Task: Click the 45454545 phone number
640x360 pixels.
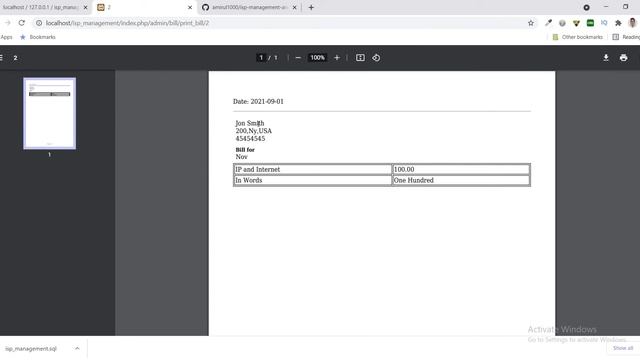Action: (x=250, y=138)
